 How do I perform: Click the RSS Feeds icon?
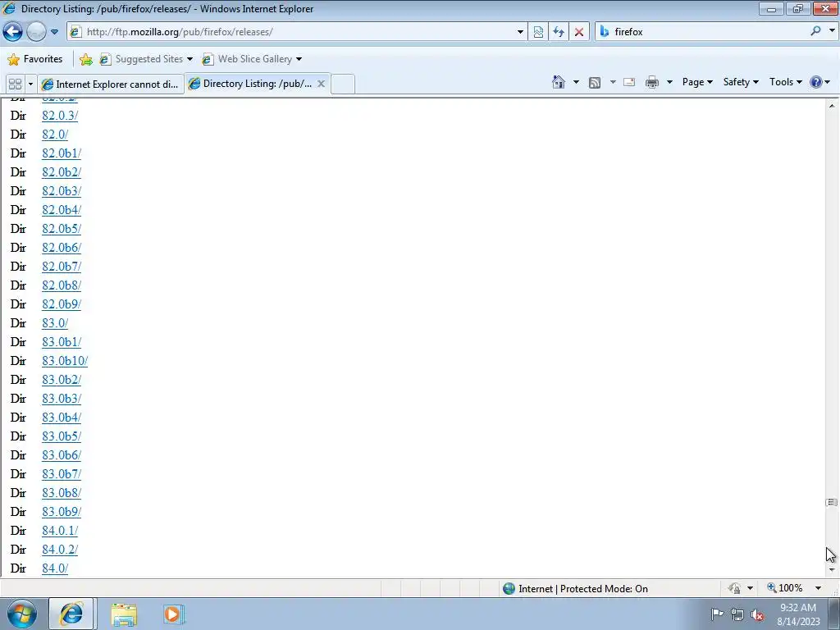[595, 82]
